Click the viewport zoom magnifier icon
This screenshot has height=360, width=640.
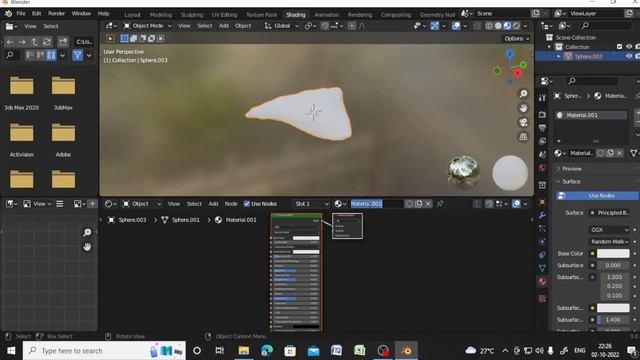(x=523, y=94)
